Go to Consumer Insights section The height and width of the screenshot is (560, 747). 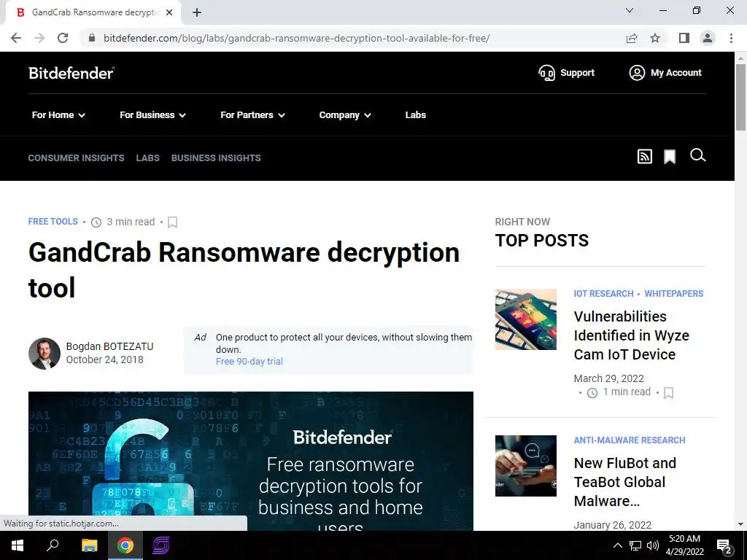click(76, 157)
